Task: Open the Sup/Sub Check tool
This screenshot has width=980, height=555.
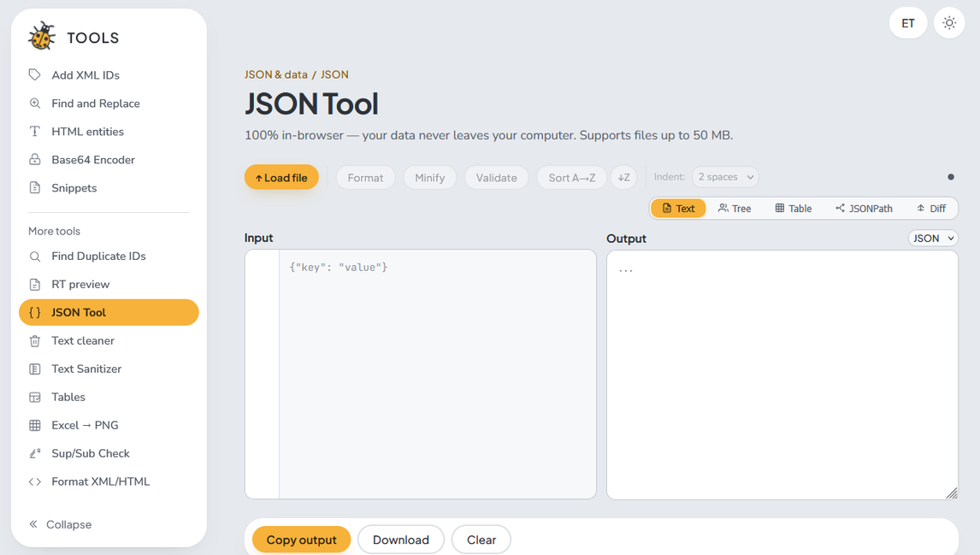Action: pos(109,453)
